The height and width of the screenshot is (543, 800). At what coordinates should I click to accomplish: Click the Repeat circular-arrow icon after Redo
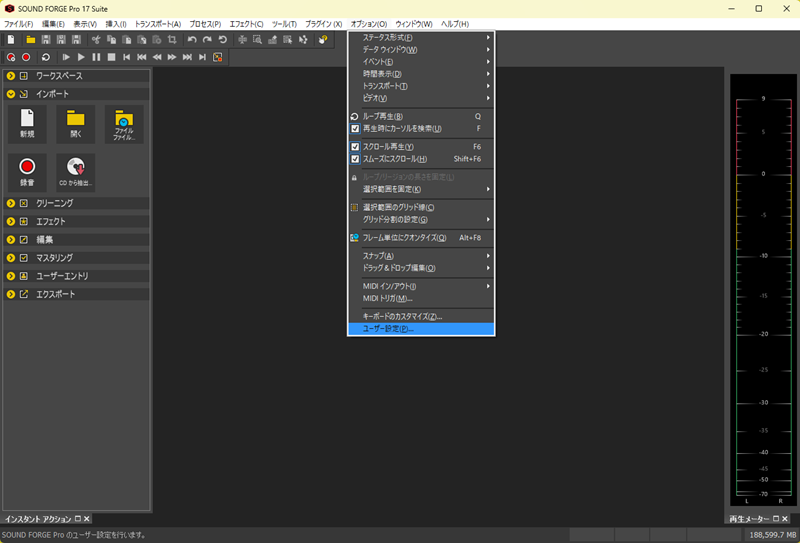222,40
